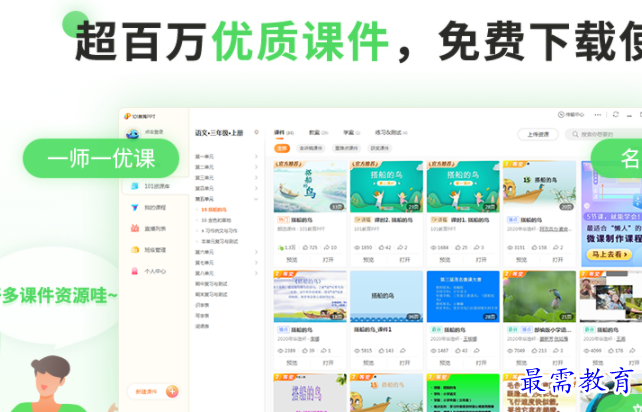The width and height of the screenshot is (642, 412).
Task: Expand 第四单元 in the chapter tree
Action: [257, 188]
